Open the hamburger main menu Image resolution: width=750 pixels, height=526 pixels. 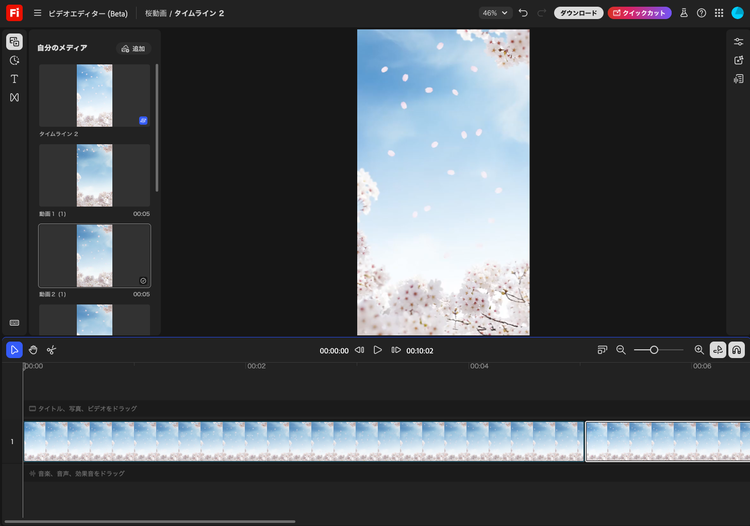(37, 13)
